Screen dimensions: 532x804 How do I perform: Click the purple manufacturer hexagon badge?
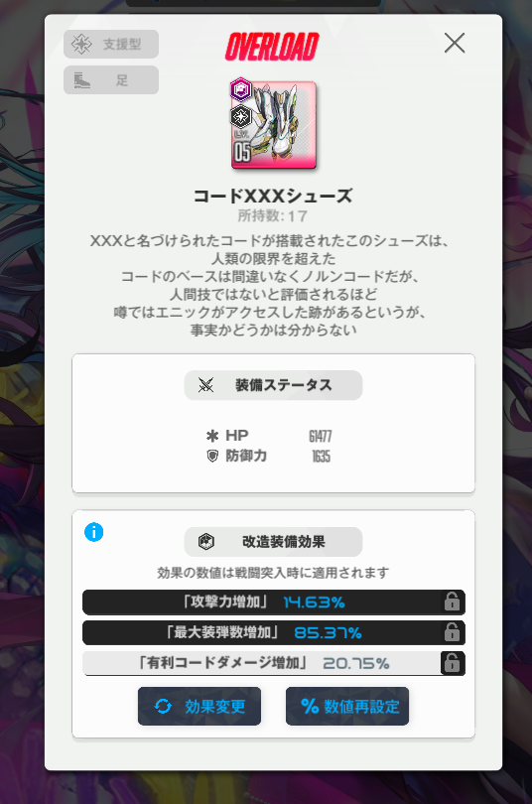tap(240, 90)
